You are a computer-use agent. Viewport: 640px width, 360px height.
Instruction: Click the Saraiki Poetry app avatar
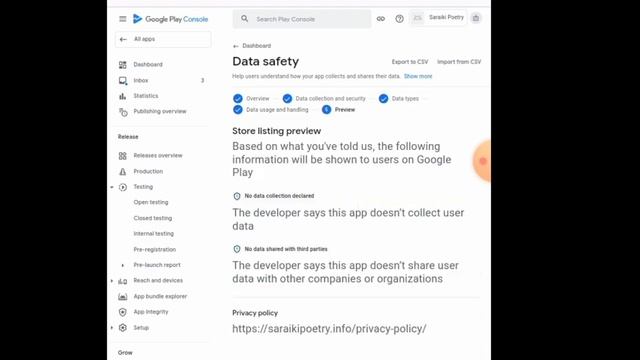click(x=417, y=18)
